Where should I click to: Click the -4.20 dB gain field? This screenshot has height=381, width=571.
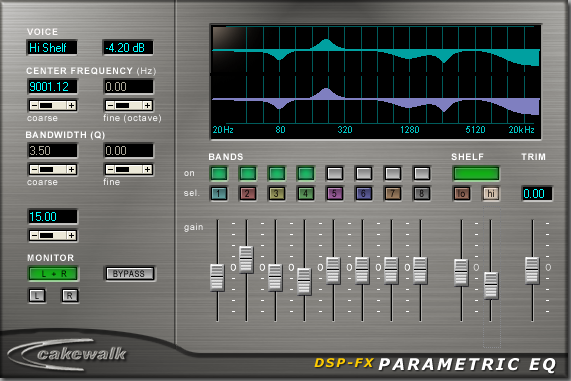click(128, 47)
